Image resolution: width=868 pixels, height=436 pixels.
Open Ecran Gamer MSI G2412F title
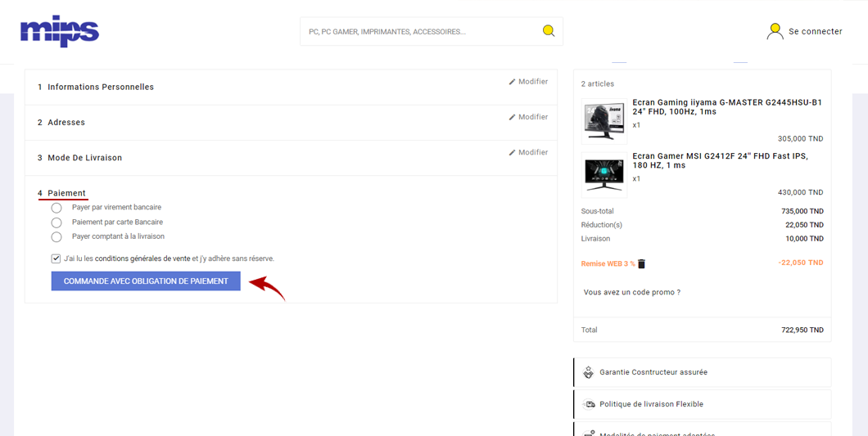(721, 160)
